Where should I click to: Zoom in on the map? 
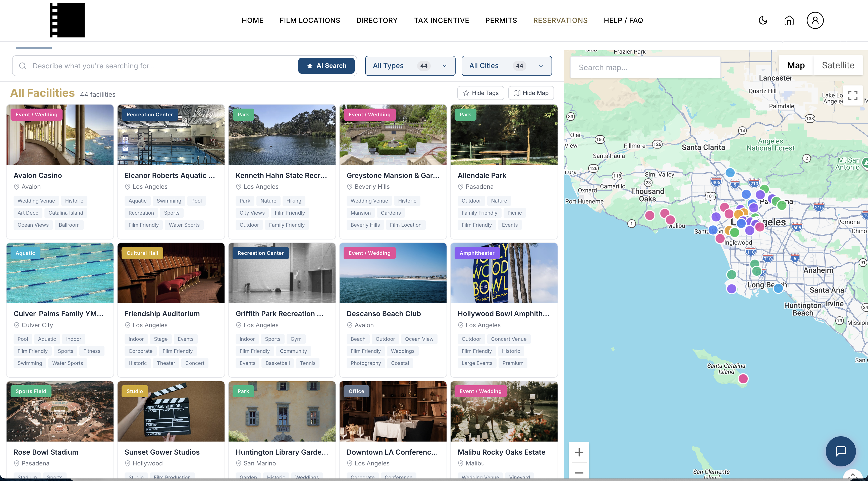tap(579, 452)
